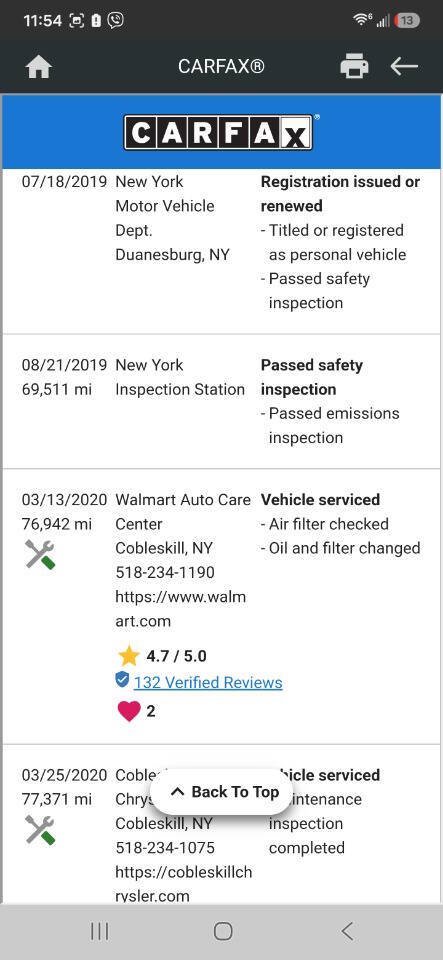This screenshot has width=443, height=960.
Task: Open the Walmart website URL
Action: (181, 609)
